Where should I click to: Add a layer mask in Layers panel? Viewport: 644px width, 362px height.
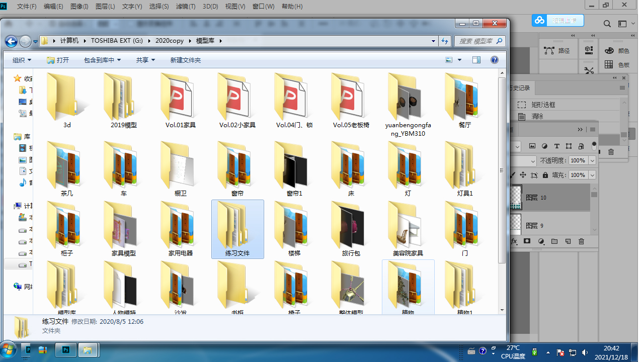point(527,241)
